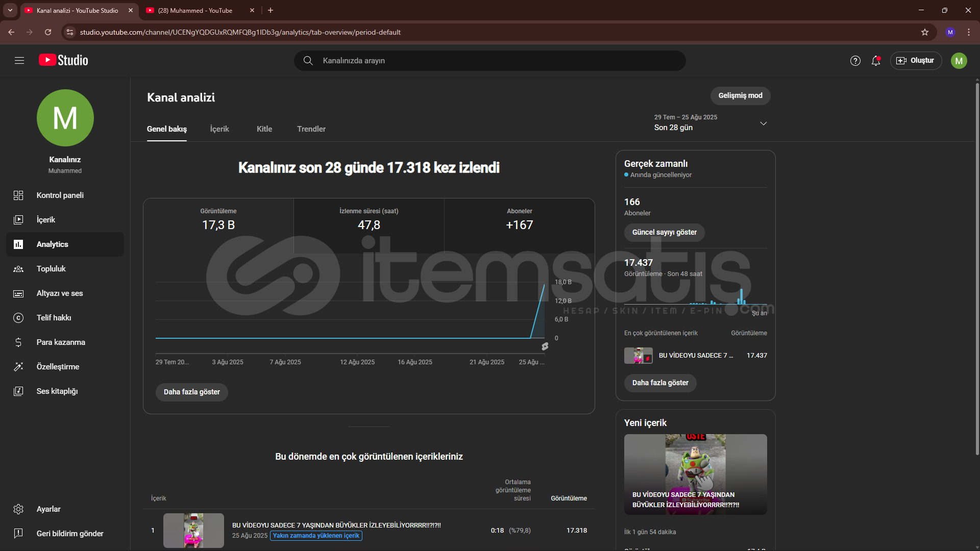Screen dimensions: 980x551
Task: Select the Aboneler +167 metric card
Action: click(520, 226)
